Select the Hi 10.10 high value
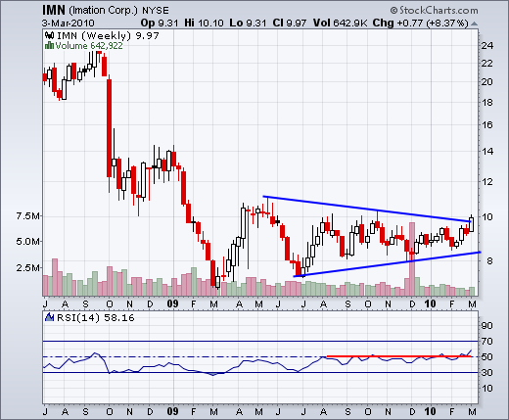 point(204,23)
